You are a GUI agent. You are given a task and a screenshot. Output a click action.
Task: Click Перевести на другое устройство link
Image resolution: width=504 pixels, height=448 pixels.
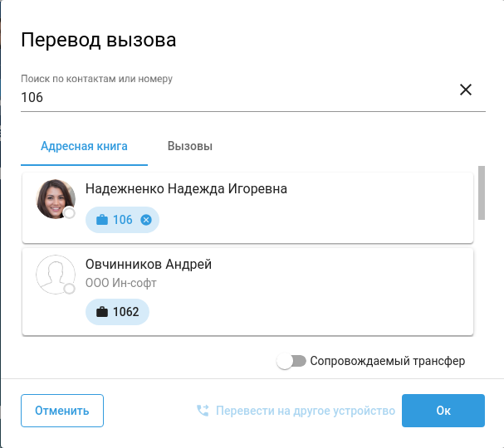tap(304, 410)
